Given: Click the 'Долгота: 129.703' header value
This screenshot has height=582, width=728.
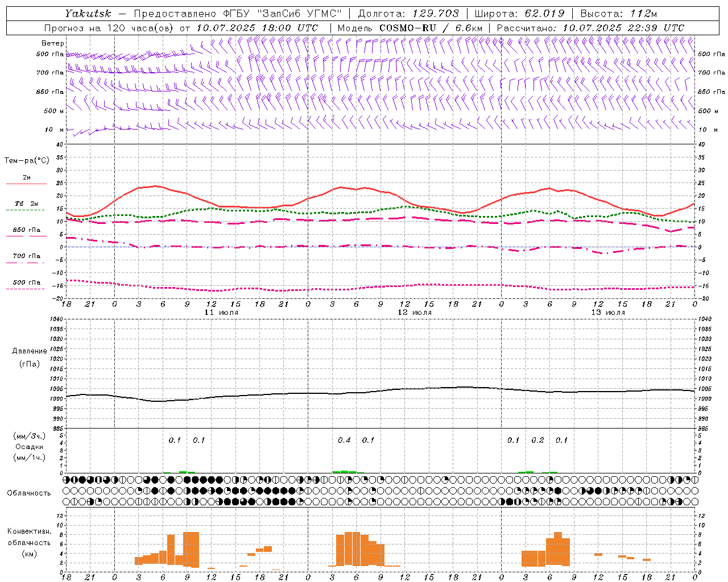Looking at the screenshot, I should [408, 14].
